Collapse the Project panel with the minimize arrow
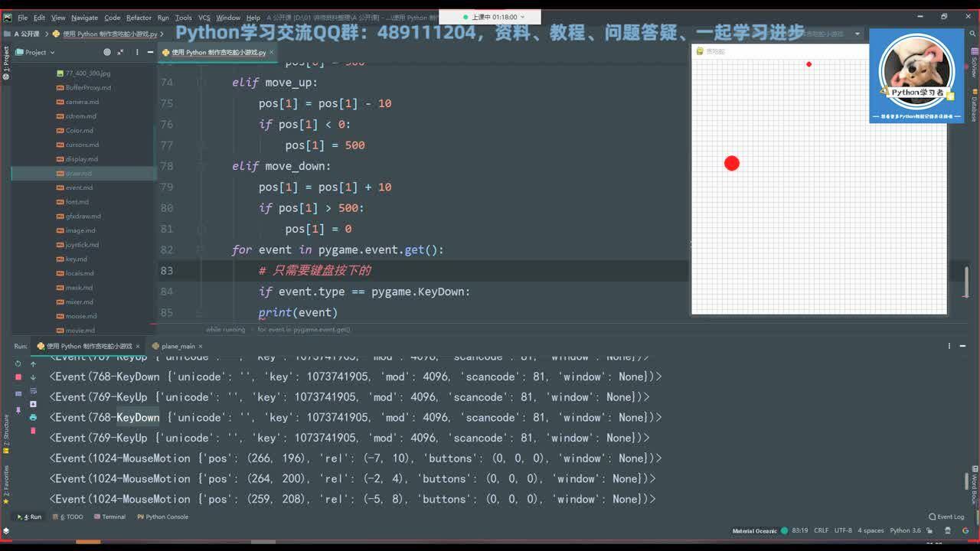The width and height of the screenshot is (980, 551). click(x=151, y=52)
